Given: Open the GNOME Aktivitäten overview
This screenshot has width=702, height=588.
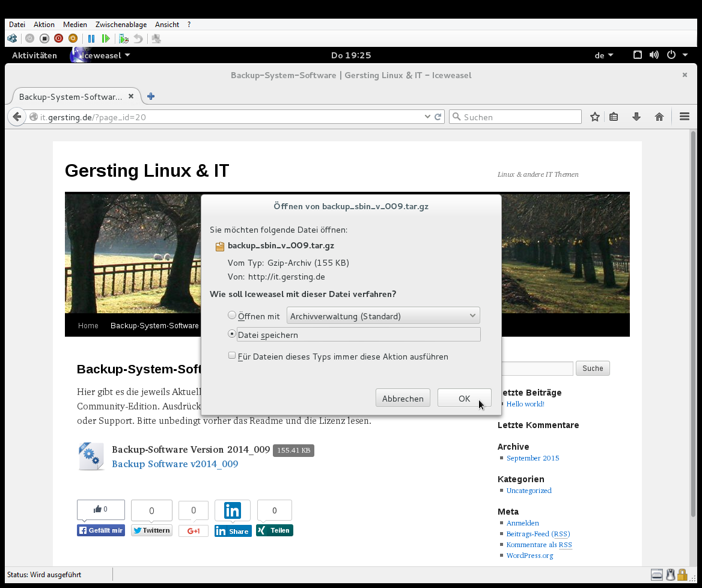Looking at the screenshot, I should coord(34,55).
